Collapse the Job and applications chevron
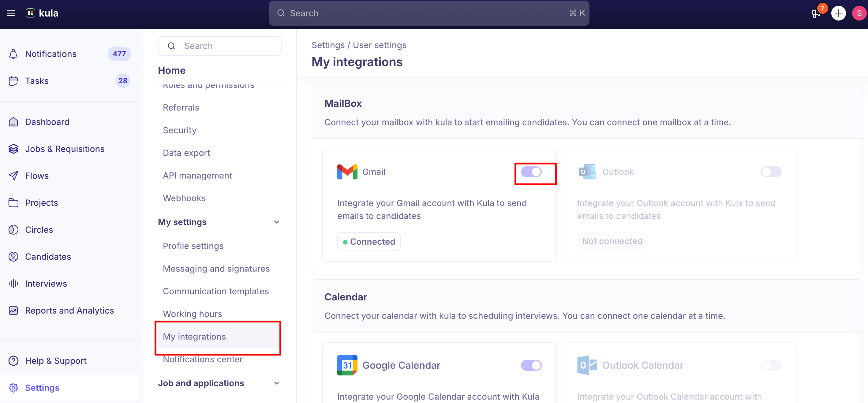868x403 pixels. (277, 383)
